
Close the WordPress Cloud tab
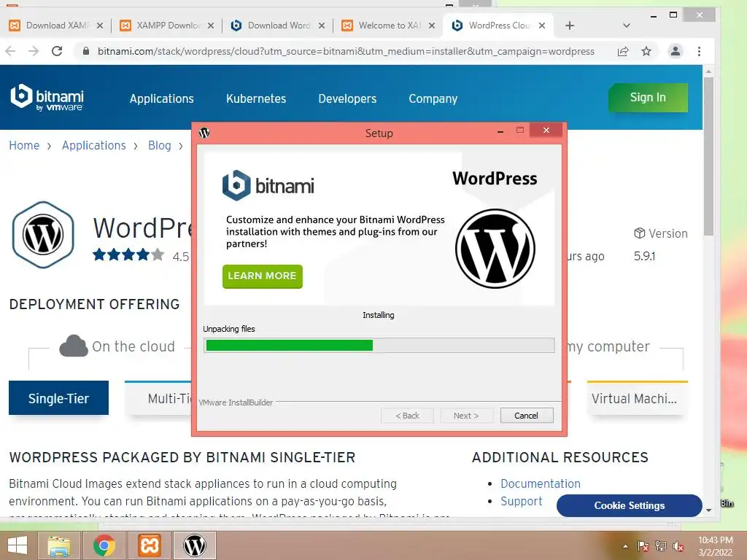(x=542, y=26)
